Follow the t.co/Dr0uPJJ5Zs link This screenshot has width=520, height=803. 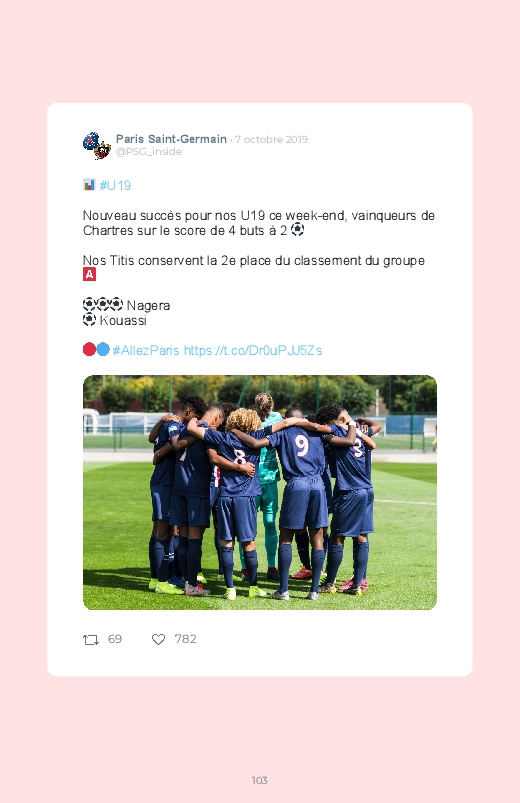[x=253, y=350]
